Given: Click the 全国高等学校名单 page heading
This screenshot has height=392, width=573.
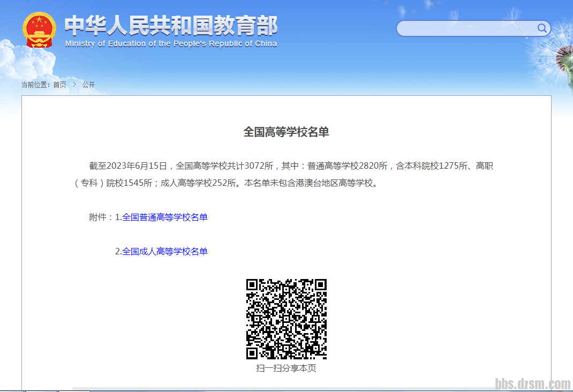Looking at the screenshot, I should (286, 132).
